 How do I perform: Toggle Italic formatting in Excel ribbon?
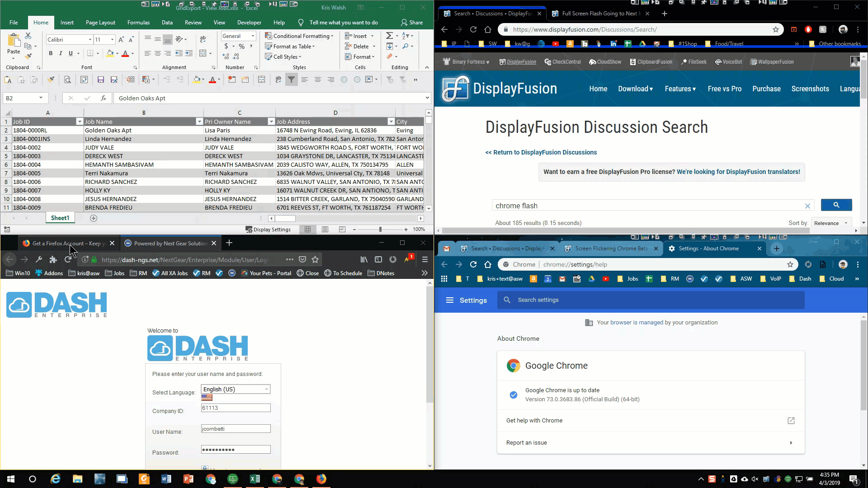tap(61, 53)
